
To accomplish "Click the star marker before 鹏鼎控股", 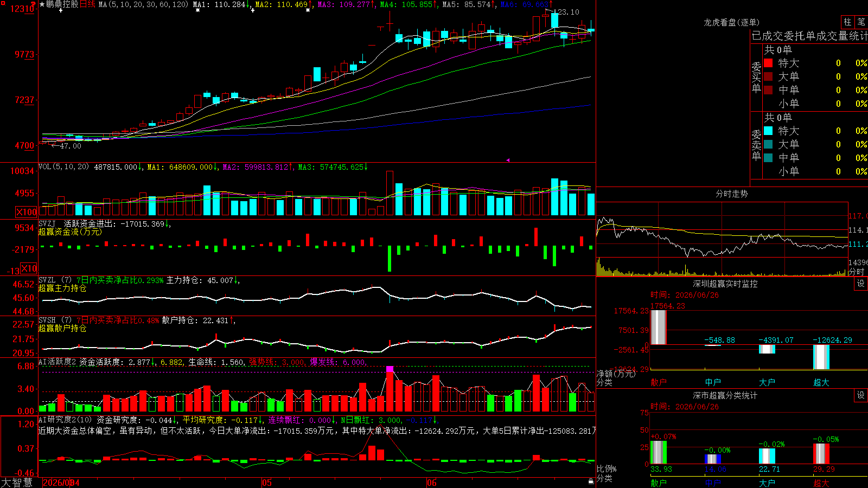I will (42, 4).
